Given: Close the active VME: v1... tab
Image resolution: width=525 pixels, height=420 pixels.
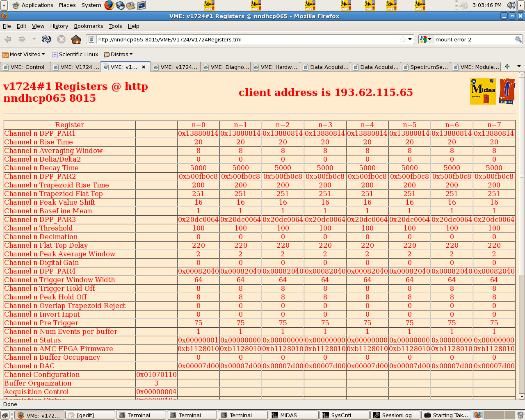Looking at the screenshot, I should pos(144,67).
